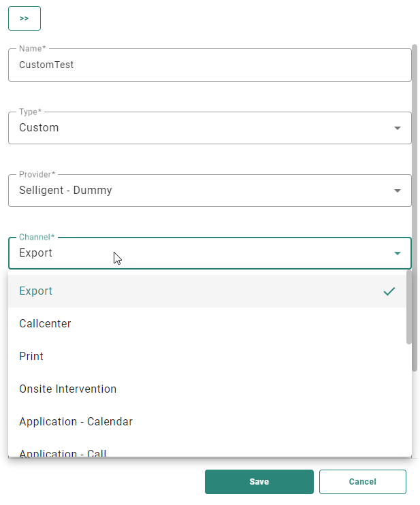Click the form's vertical scrollbar
420x505 pixels.
pos(415,204)
